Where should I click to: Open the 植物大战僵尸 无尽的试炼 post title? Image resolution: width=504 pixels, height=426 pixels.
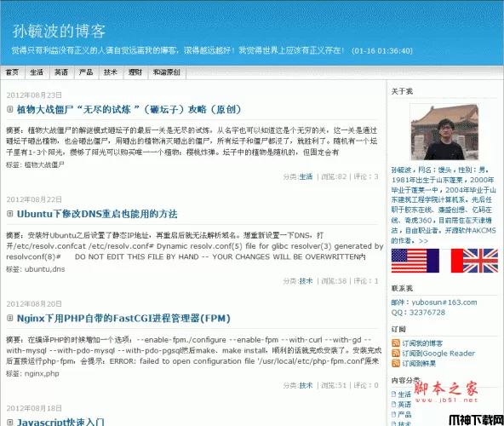coord(129,109)
